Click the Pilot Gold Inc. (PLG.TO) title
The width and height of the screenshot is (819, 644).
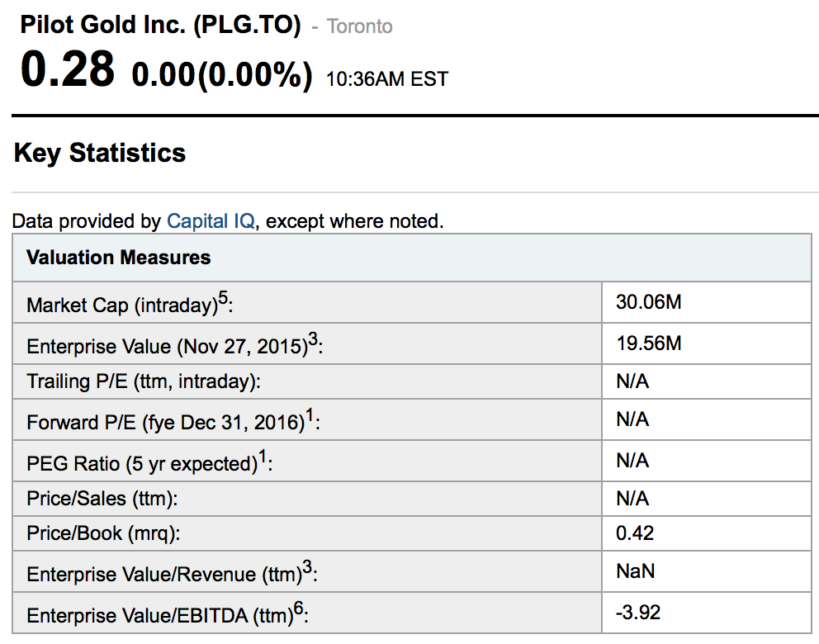(x=160, y=25)
